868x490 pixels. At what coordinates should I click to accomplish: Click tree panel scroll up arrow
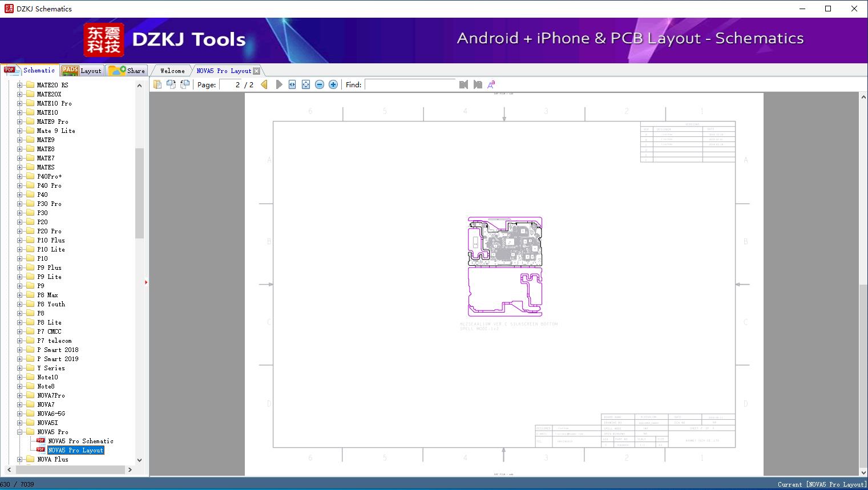point(139,85)
